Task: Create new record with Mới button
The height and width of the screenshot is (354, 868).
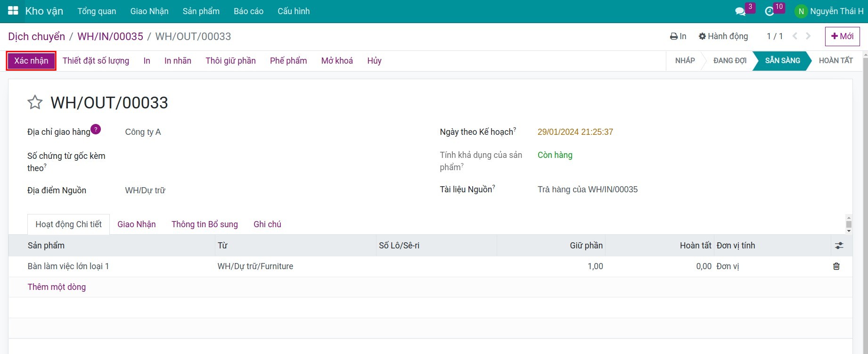Action: click(842, 36)
